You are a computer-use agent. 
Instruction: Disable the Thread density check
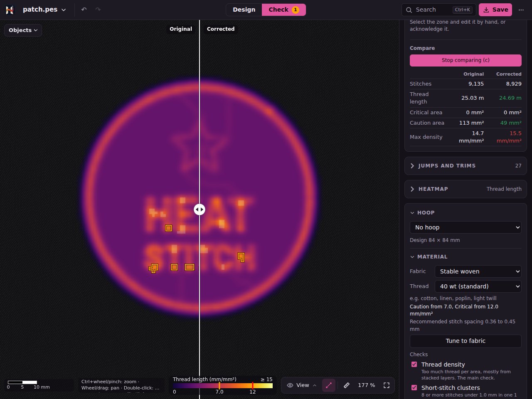pos(414,365)
